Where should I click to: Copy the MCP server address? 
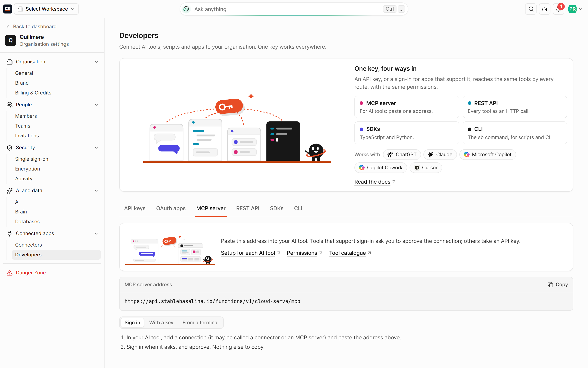(x=558, y=285)
